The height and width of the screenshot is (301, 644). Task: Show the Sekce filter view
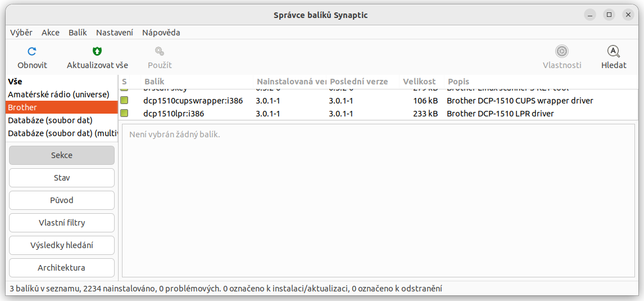(62, 155)
